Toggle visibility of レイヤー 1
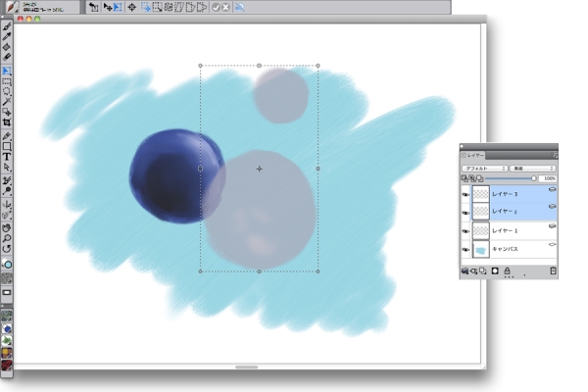 pyautogui.click(x=465, y=229)
